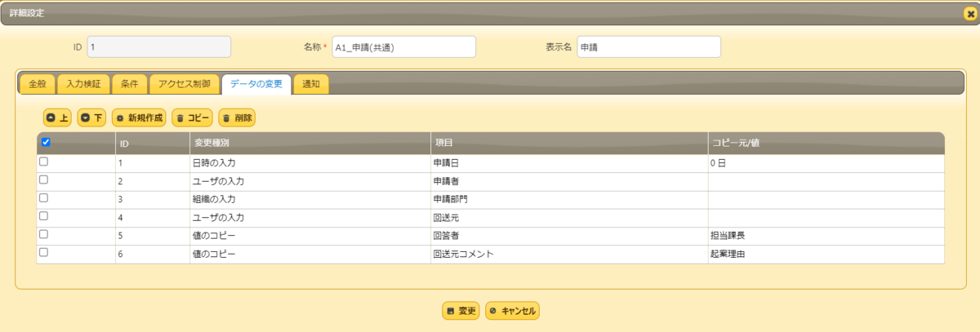This screenshot has width=980, height=332.
Task: Check the row for ID 4 回送元
Action: [x=44, y=216]
